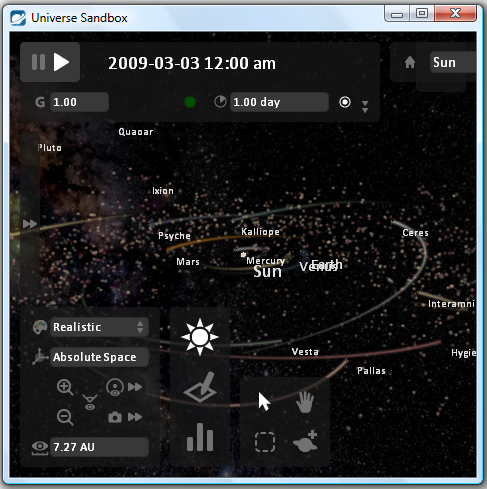
Task: Select the Hygiea label
Action: 463,353
